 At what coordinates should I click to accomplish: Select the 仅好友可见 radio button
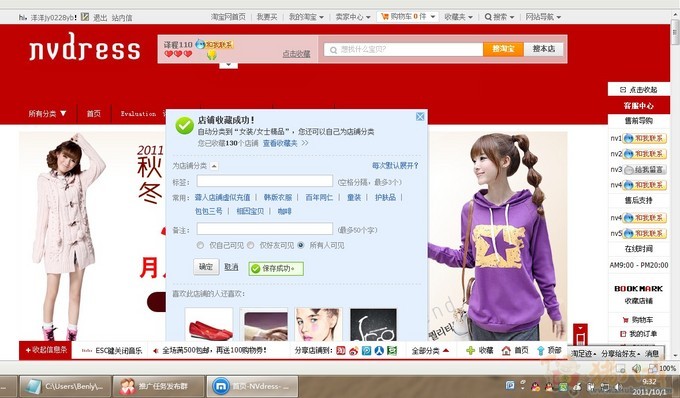point(250,245)
